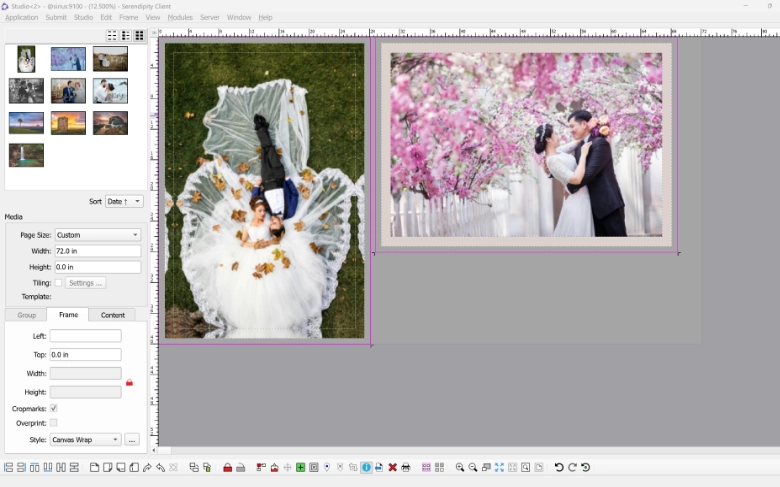Image resolution: width=780 pixels, height=487 pixels.
Task: Switch to the Content tab
Action: pos(113,315)
